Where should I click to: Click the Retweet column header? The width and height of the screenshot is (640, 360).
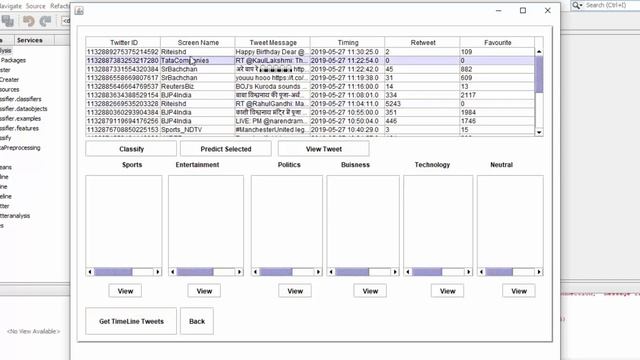pos(422,42)
